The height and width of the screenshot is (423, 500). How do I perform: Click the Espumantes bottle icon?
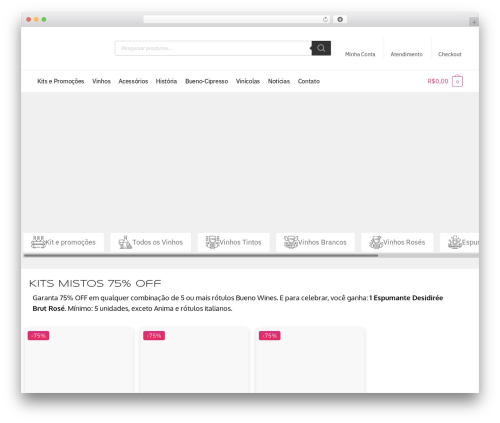pos(455,242)
